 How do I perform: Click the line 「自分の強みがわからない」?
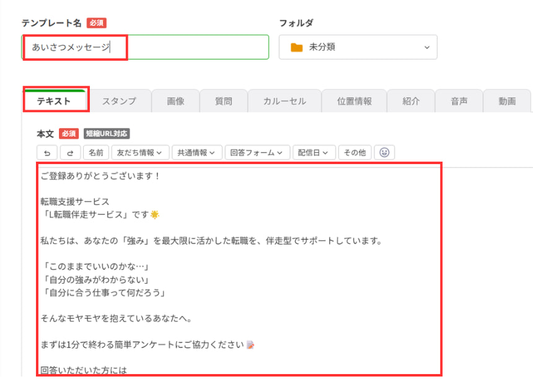pyautogui.click(x=96, y=280)
